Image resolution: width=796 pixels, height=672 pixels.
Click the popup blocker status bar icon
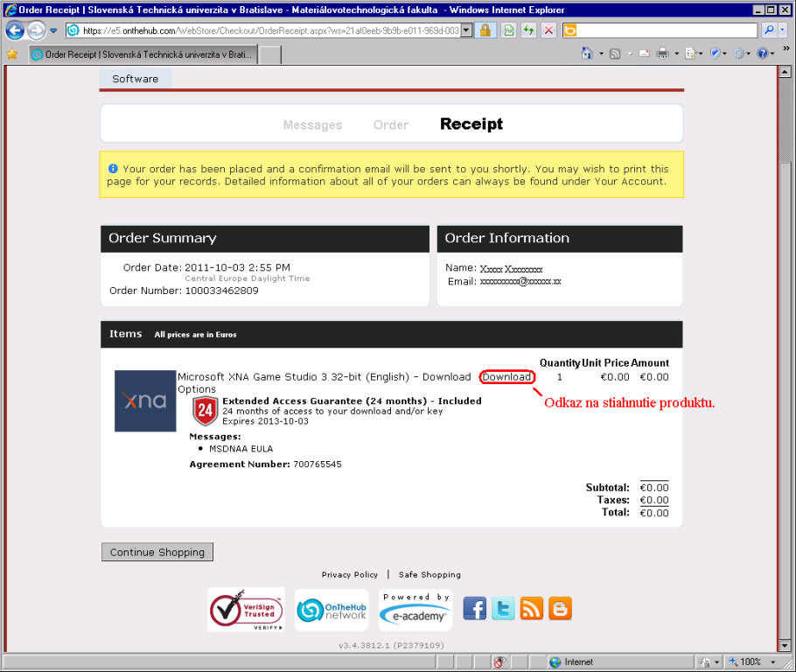click(500, 661)
